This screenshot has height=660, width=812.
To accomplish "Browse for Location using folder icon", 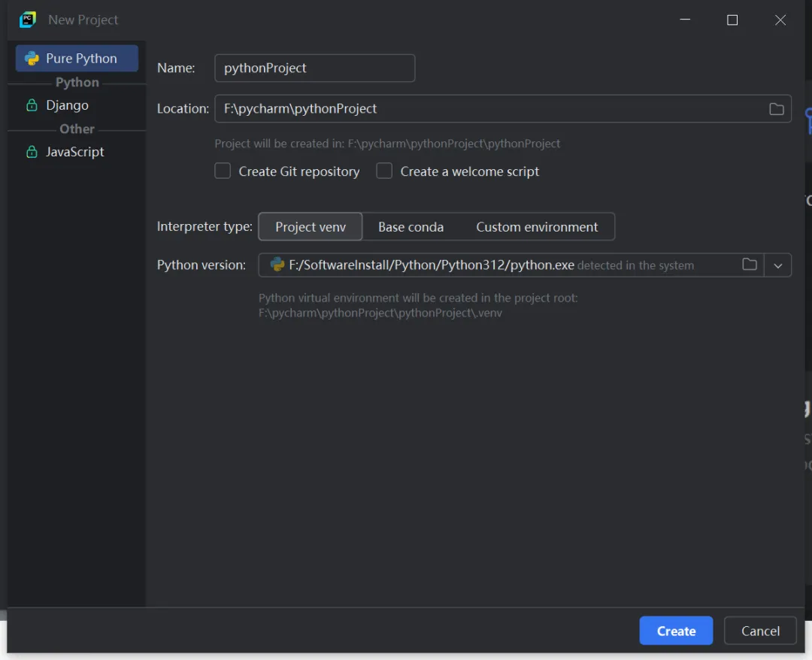I will point(776,109).
